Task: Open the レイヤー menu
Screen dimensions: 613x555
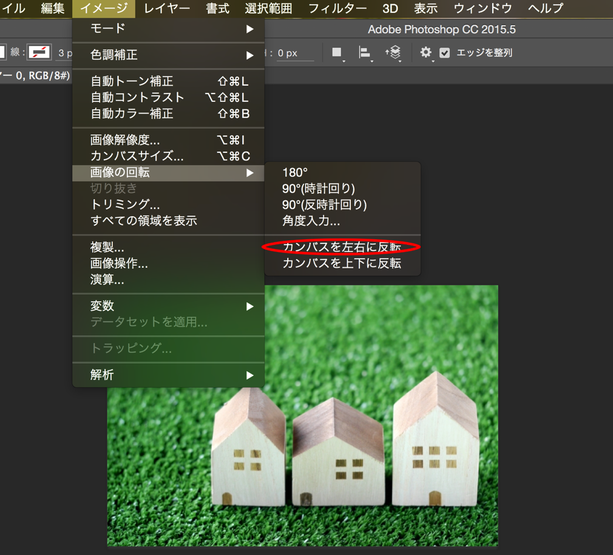Action: click(x=167, y=9)
